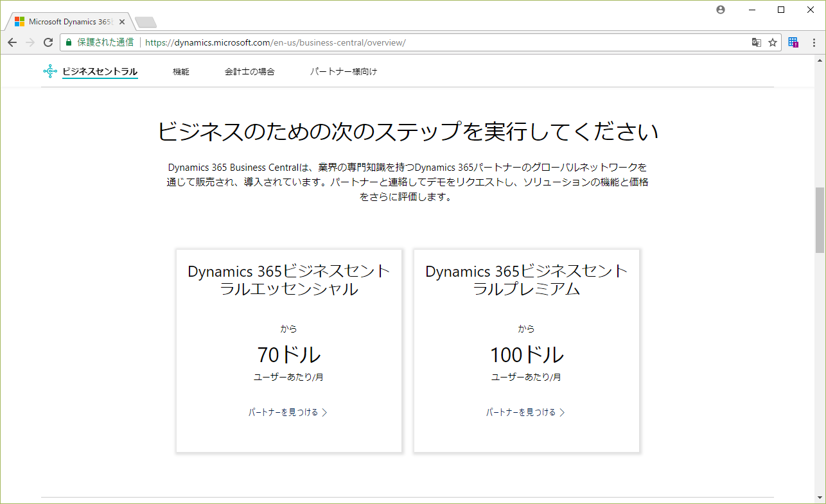
Task: Click the chevron arrow in the Essentials card link
Action: [324, 413]
